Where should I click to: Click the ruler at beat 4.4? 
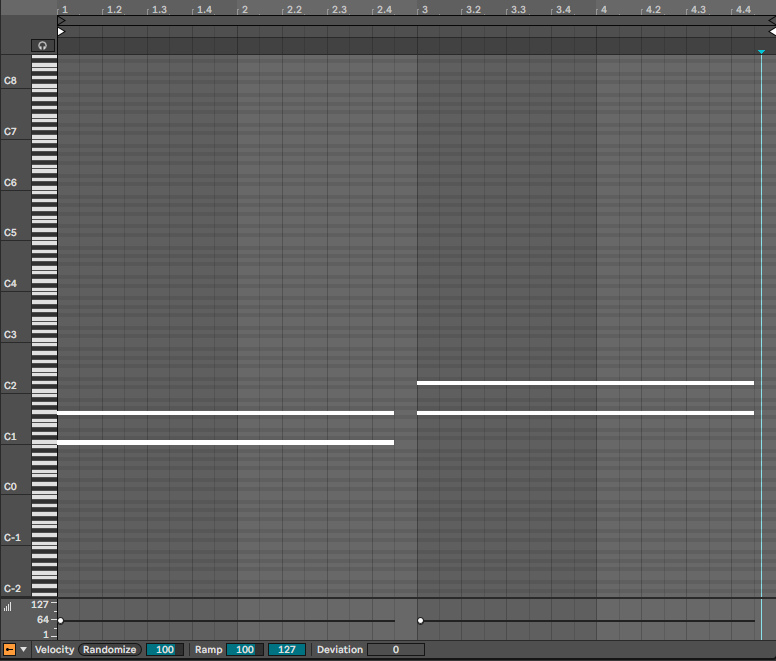(x=743, y=9)
